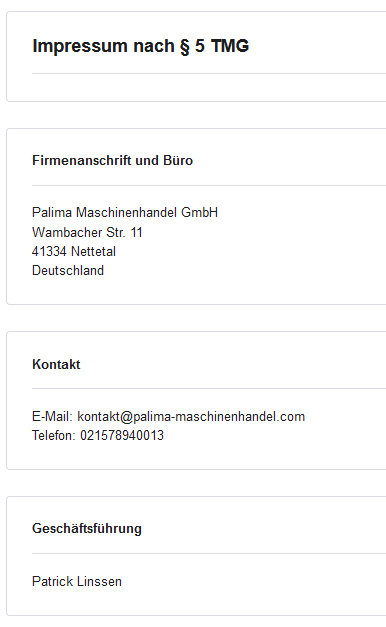
Task: Click the Kontakt section heading
Action: pyautogui.click(x=56, y=364)
